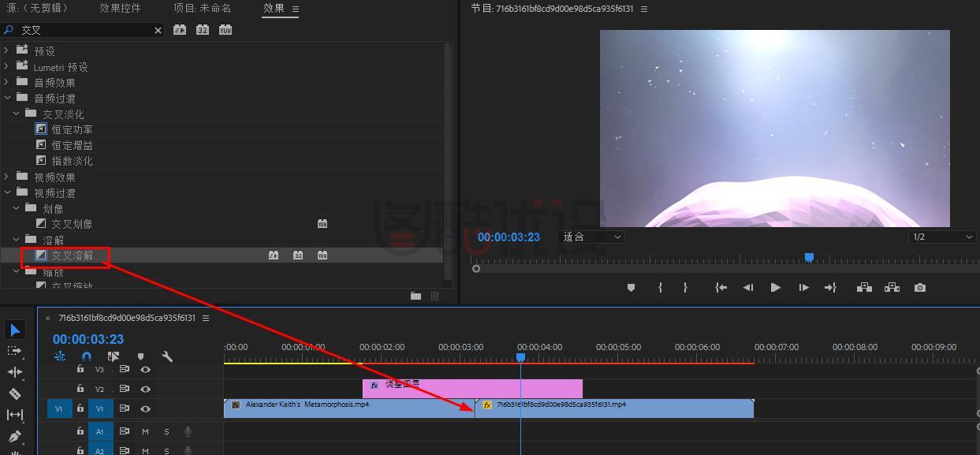Click the effects search input field

pyautogui.click(x=83, y=30)
